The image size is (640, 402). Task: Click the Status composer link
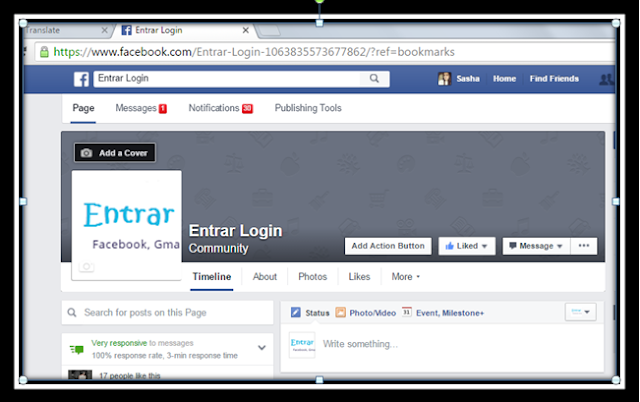[317, 313]
